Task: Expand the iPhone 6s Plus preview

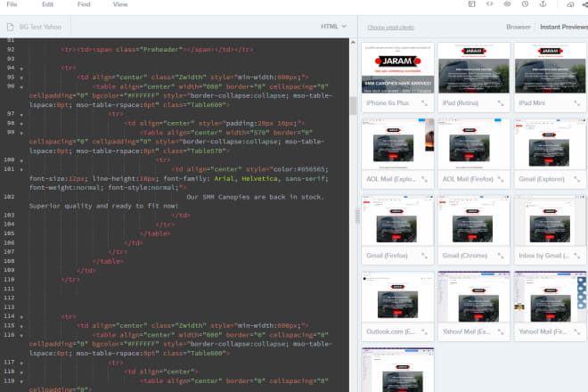Action: click(424, 103)
